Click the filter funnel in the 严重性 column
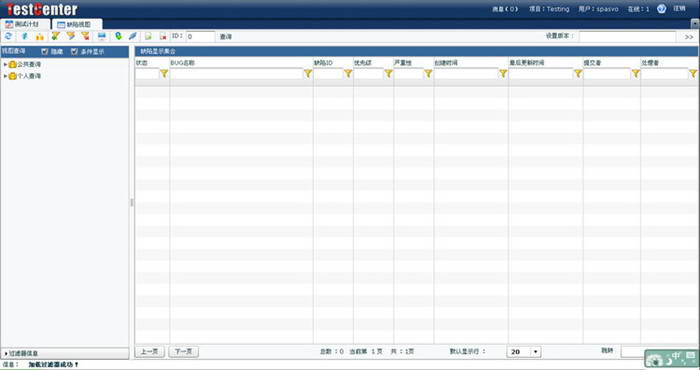700x370 pixels. point(428,74)
